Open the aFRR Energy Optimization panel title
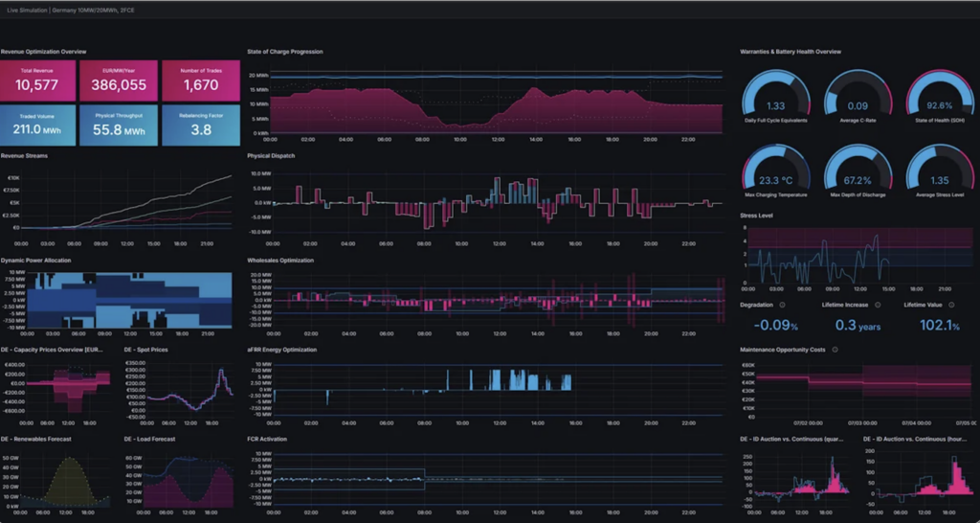The height and width of the screenshot is (523, 980). pos(283,350)
